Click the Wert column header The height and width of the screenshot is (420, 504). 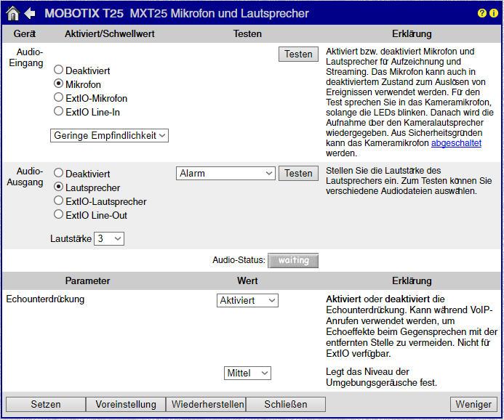[247, 281]
